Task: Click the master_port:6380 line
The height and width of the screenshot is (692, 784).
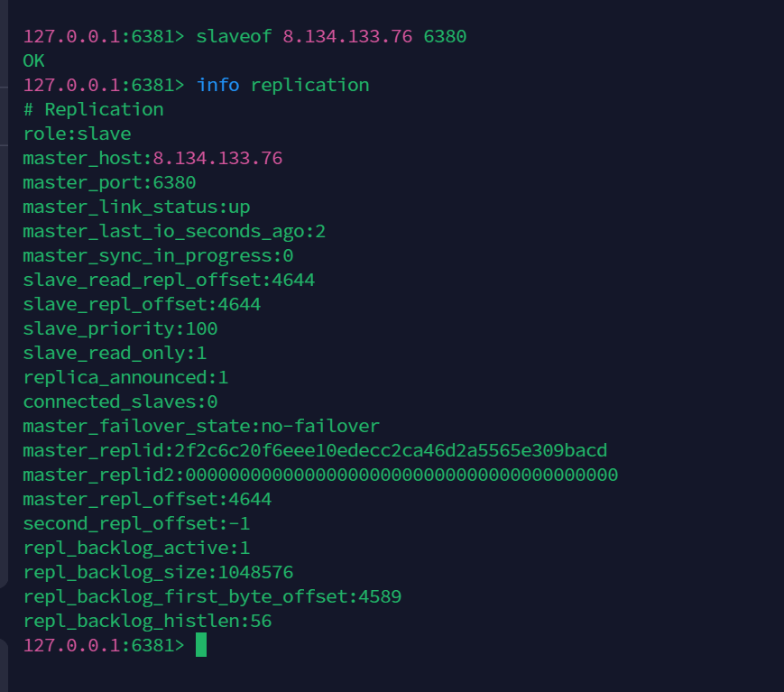Action: click(x=110, y=182)
